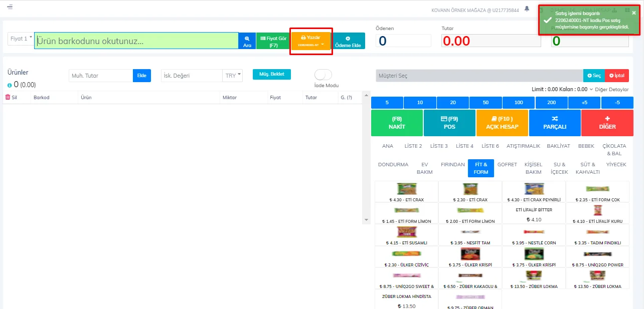Select the 50 quick amount button
The image size is (644, 309).
click(x=486, y=102)
